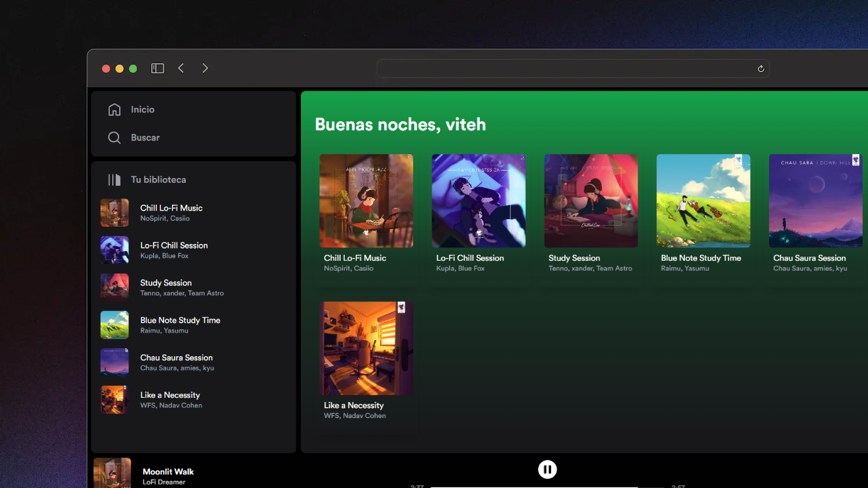Open the Study Session album cover card
This screenshot has height=488, width=868.
(591, 201)
